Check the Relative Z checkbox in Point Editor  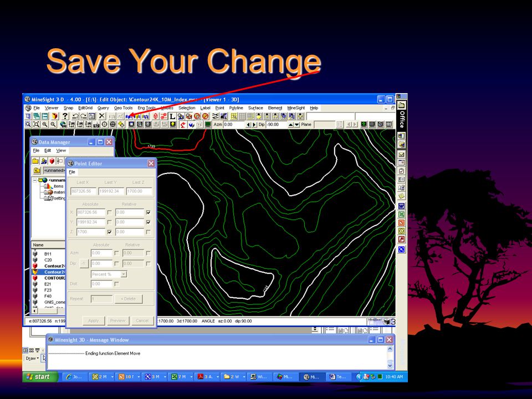(x=148, y=232)
